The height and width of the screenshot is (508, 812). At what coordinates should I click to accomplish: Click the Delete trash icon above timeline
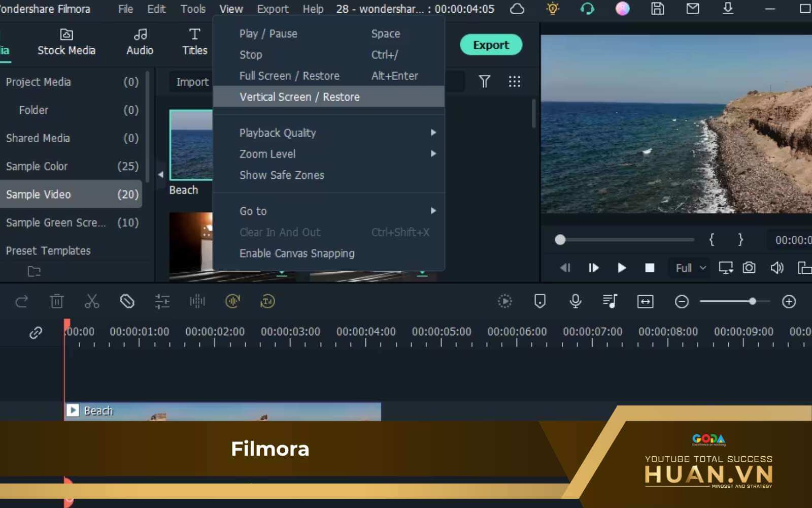point(57,301)
